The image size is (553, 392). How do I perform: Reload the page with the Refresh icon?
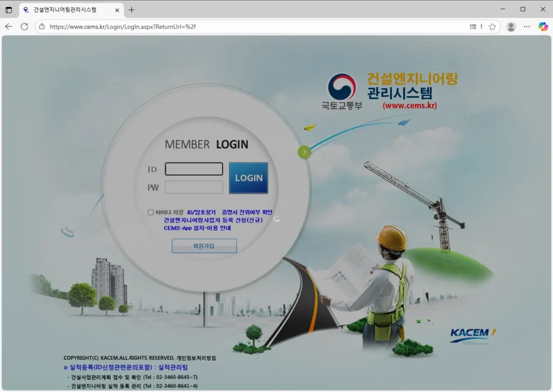click(x=24, y=26)
